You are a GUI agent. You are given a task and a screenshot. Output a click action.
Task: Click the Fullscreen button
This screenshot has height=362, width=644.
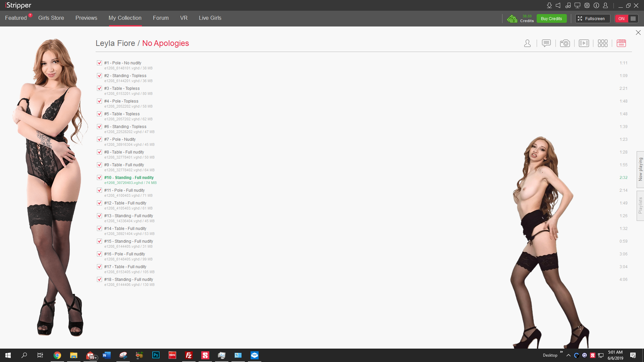[592, 19]
